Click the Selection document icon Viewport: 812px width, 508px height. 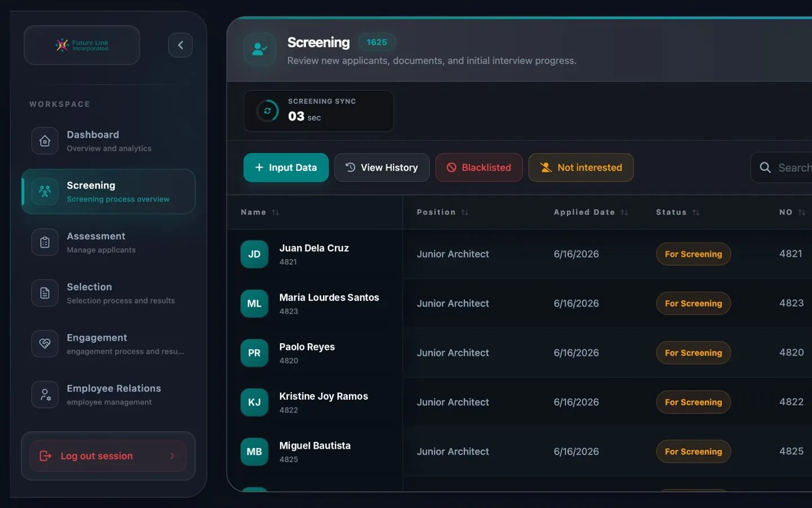(x=45, y=294)
